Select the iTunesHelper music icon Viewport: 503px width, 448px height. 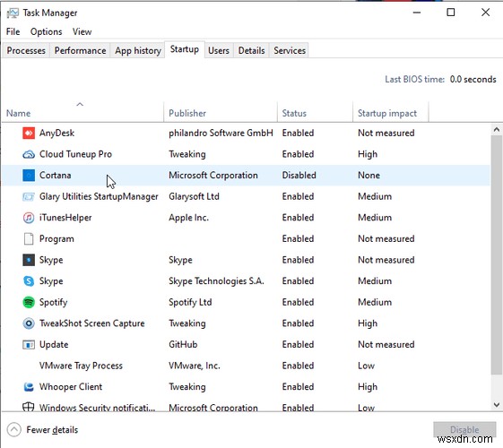[29, 218]
